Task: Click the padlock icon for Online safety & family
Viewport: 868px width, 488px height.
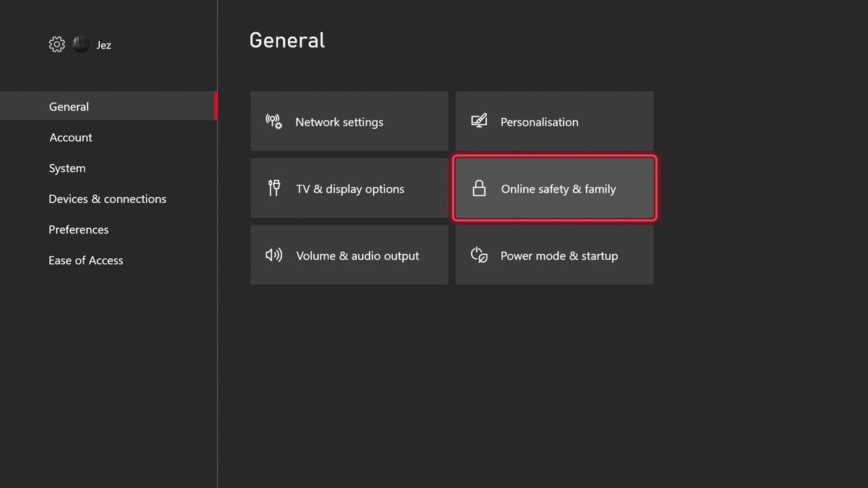Action: [480, 188]
